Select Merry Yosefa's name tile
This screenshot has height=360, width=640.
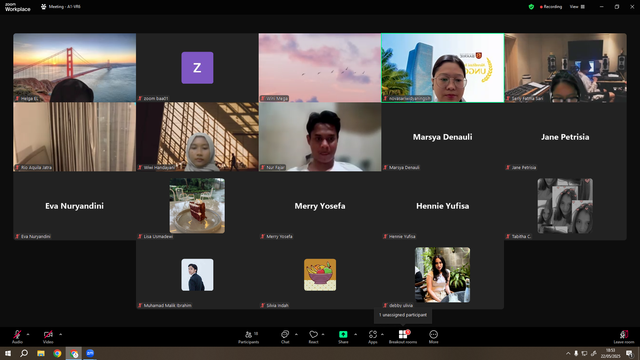pyautogui.click(x=320, y=206)
